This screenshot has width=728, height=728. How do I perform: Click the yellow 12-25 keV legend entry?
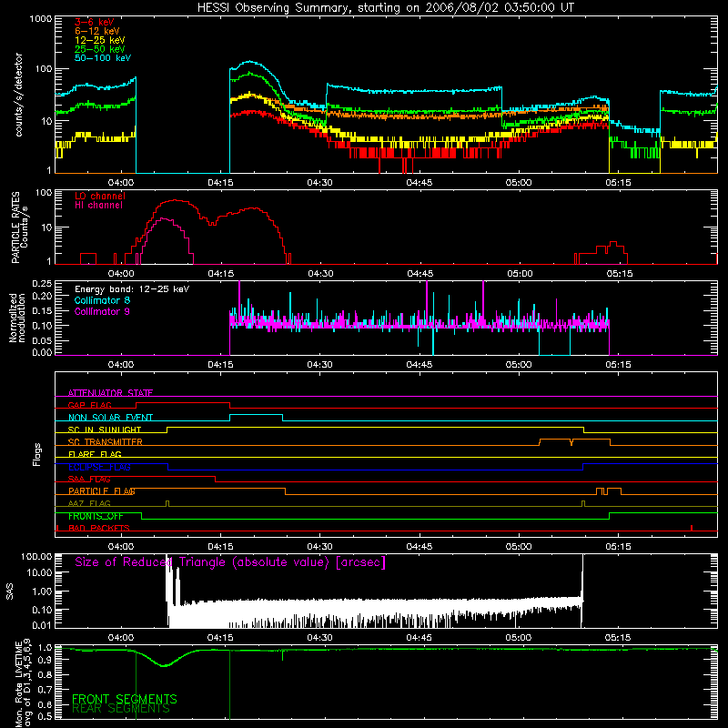pyautogui.click(x=100, y=40)
